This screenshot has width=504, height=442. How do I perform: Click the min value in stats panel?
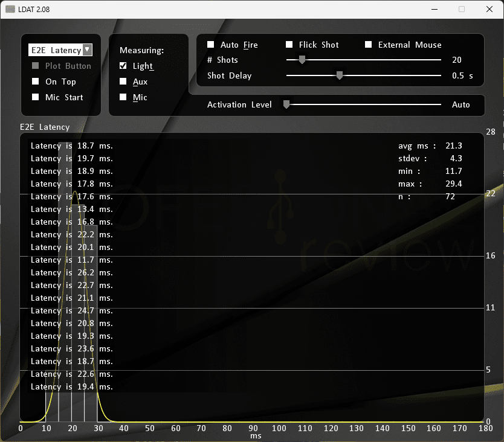coord(453,171)
